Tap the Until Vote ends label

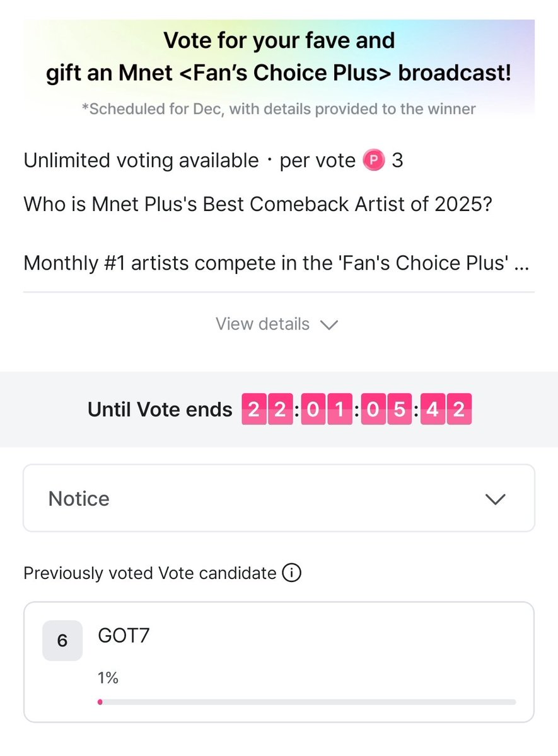click(x=160, y=410)
